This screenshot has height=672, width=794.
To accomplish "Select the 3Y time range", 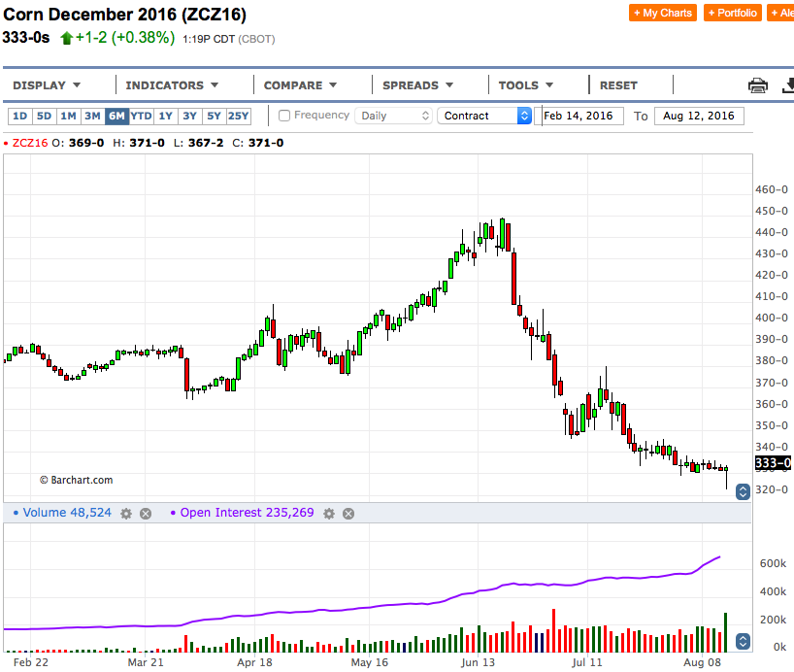I will [x=190, y=117].
